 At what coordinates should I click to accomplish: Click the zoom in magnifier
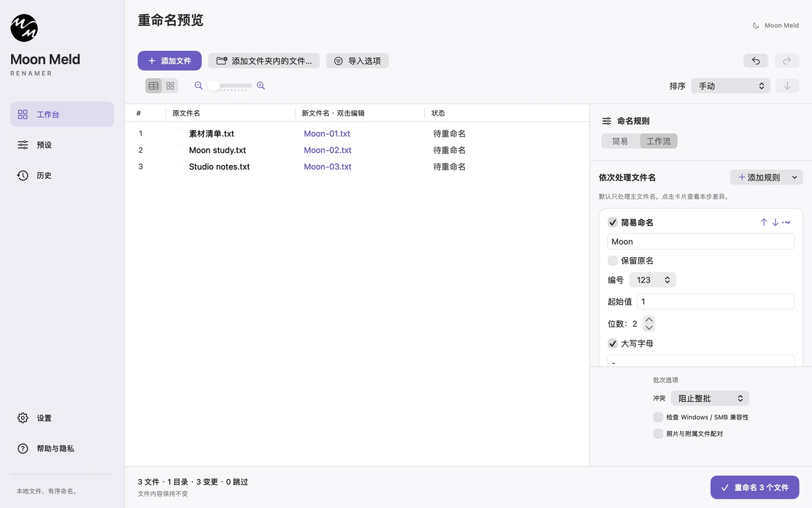(261, 85)
